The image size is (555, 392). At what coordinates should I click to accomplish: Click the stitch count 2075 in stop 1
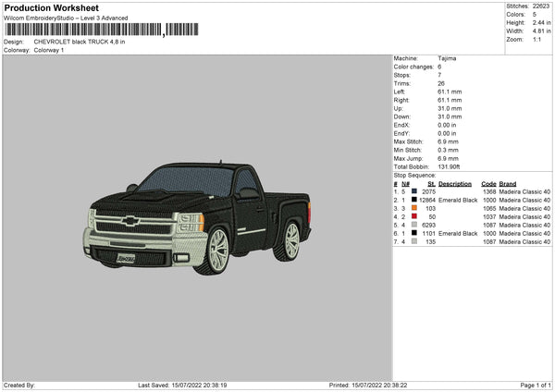(x=428, y=191)
